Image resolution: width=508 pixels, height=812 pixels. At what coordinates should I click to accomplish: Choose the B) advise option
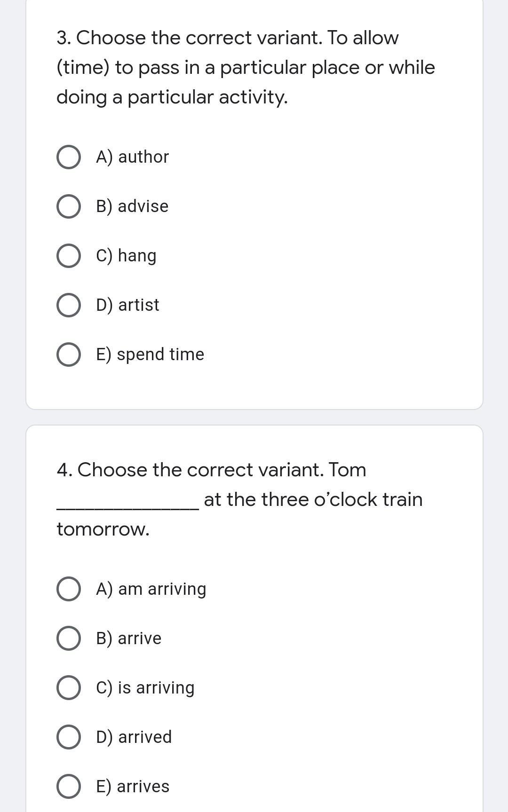pos(68,206)
